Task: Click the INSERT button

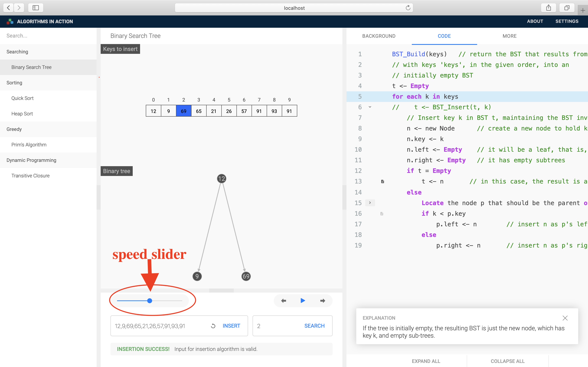Action: (231, 326)
